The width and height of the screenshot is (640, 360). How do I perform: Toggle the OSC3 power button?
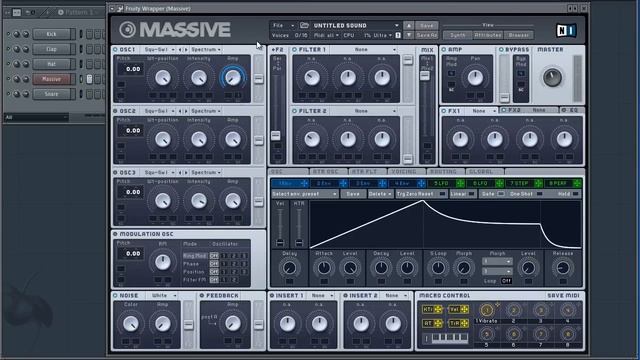115,172
